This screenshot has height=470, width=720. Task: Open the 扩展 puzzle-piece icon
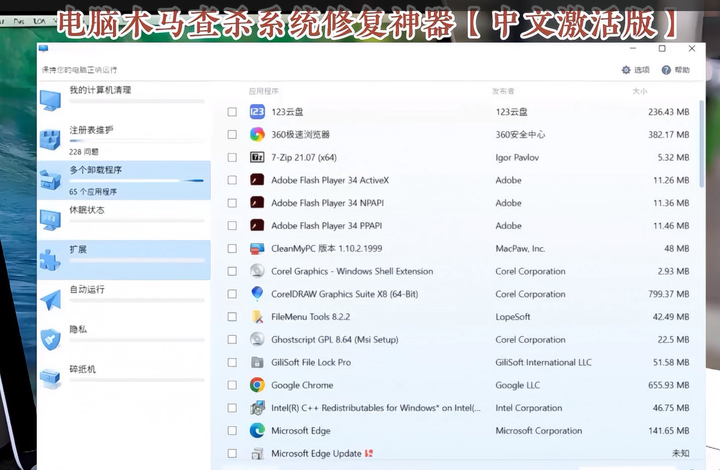coord(50,259)
